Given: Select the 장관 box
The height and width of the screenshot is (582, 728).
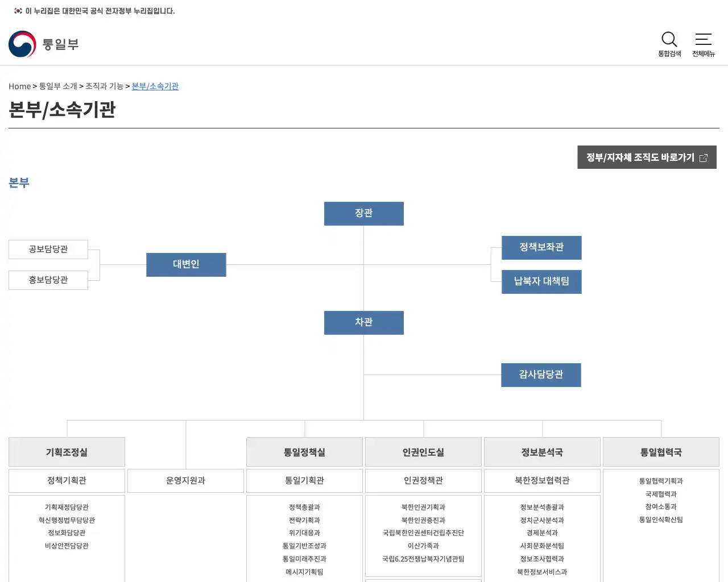Looking at the screenshot, I should [x=364, y=214].
